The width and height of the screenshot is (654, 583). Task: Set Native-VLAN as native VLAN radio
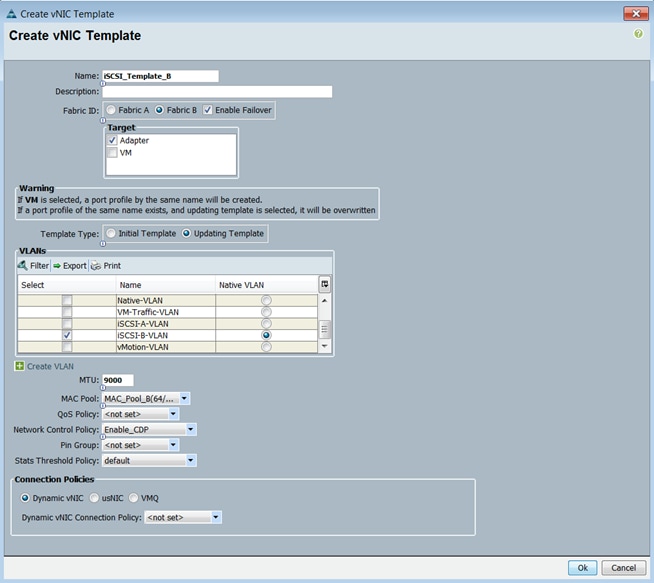click(x=266, y=300)
